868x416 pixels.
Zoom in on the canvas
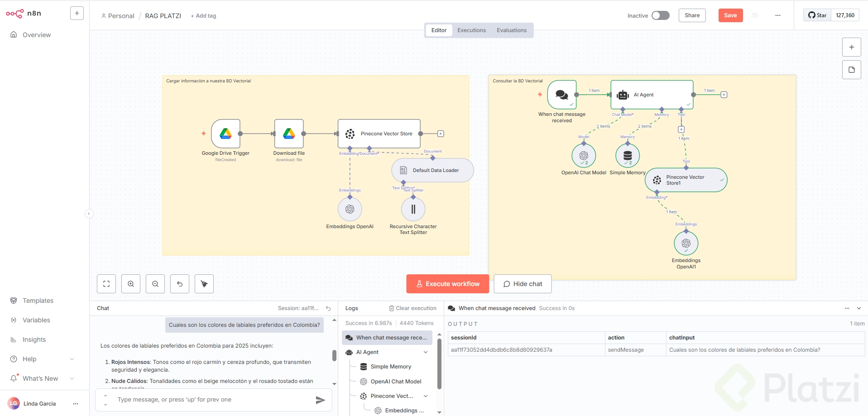[131, 284]
